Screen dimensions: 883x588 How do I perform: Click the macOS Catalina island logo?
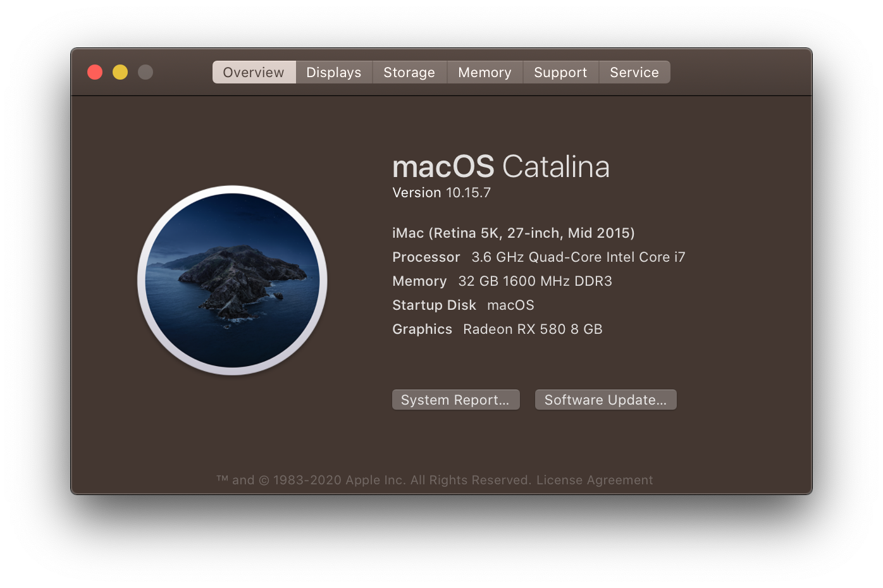coord(232,280)
